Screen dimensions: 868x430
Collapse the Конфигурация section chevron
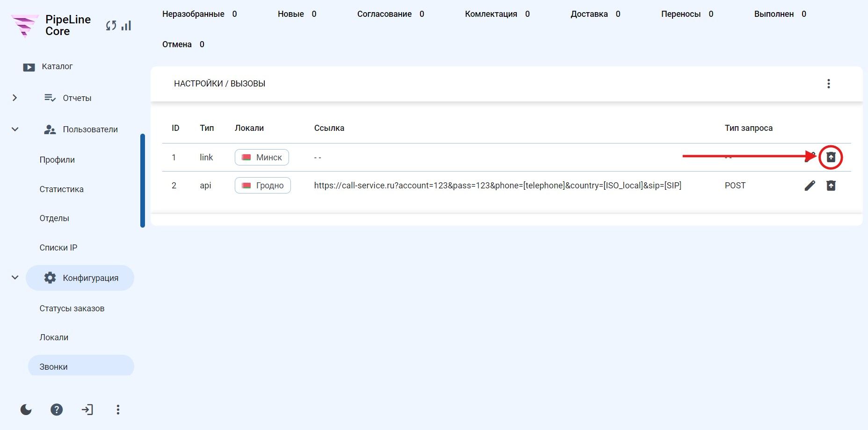click(x=15, y=278)
